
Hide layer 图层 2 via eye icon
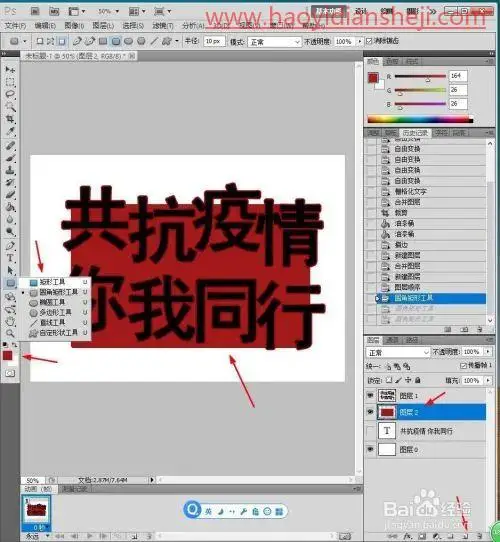click(370, 412)
